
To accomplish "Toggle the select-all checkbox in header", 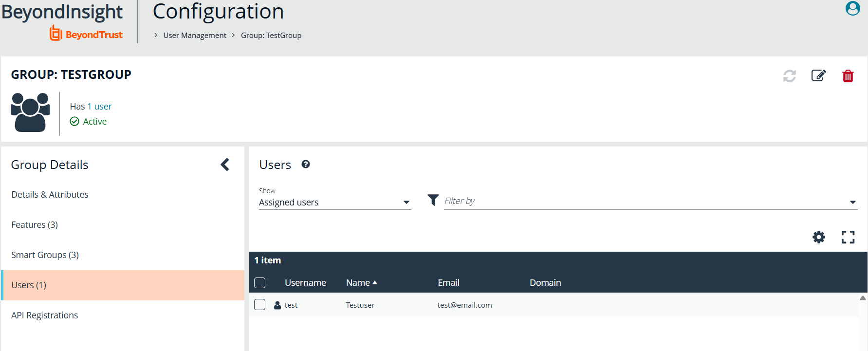I will [260, 283].
